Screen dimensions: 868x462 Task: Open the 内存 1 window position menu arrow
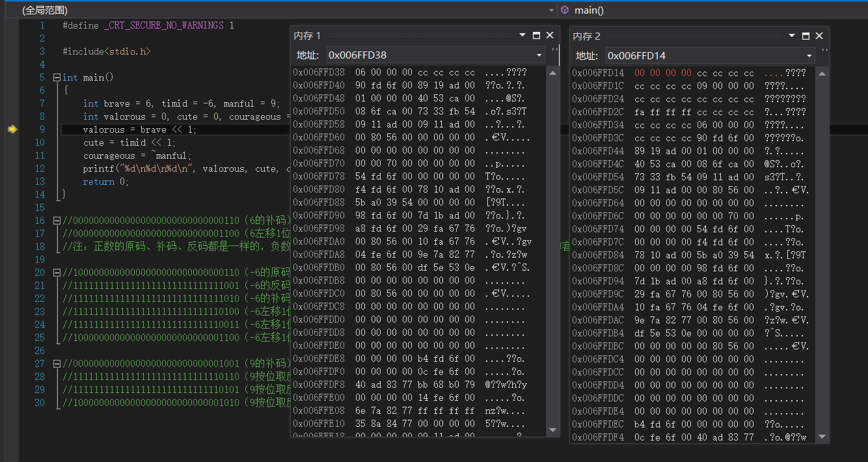(x=522, y=36)
